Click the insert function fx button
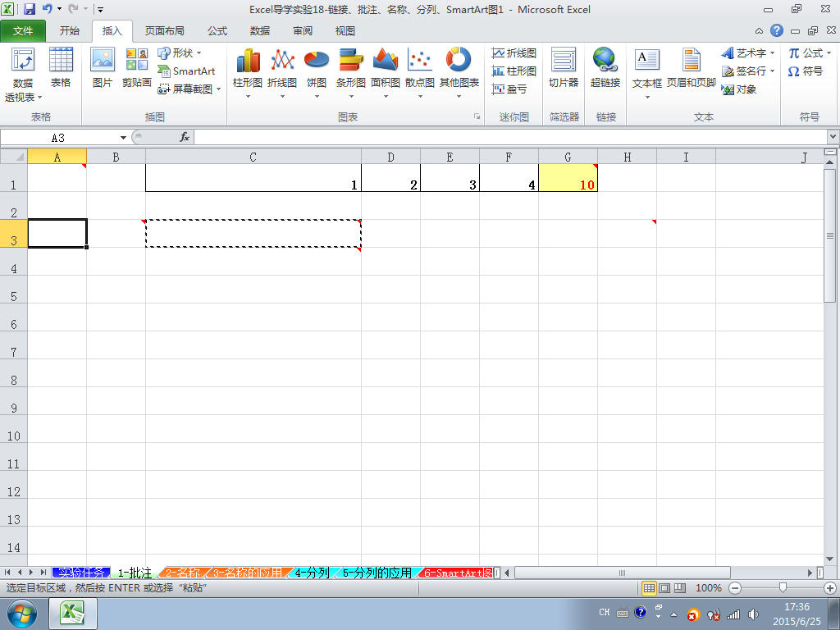 point(185,137)
